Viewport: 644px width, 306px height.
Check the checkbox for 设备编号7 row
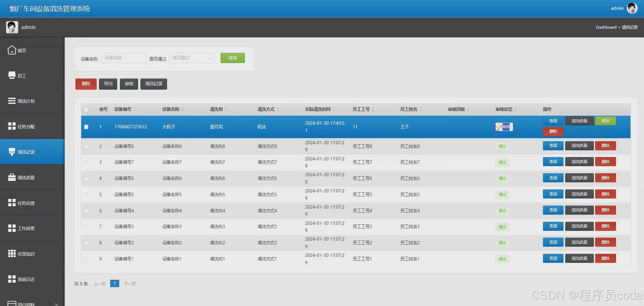click(86, 162)
